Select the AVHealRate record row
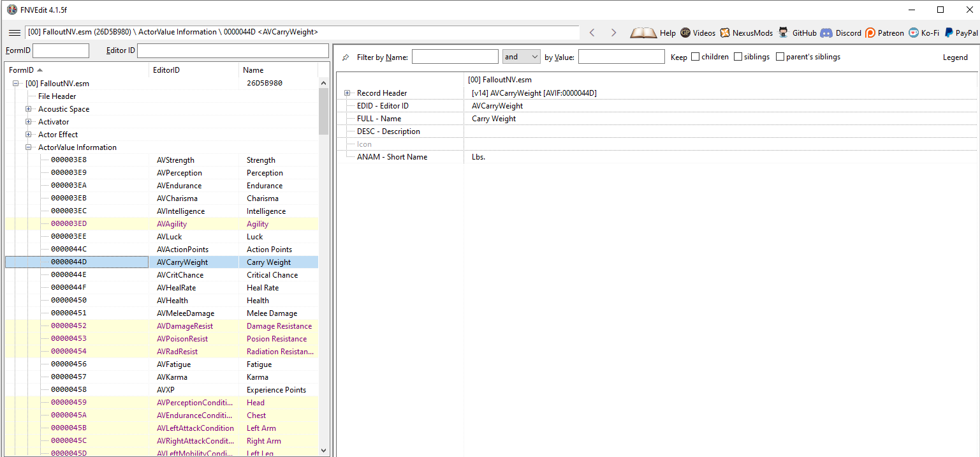Screen dimensions: 980x457 tap(161, 288)
